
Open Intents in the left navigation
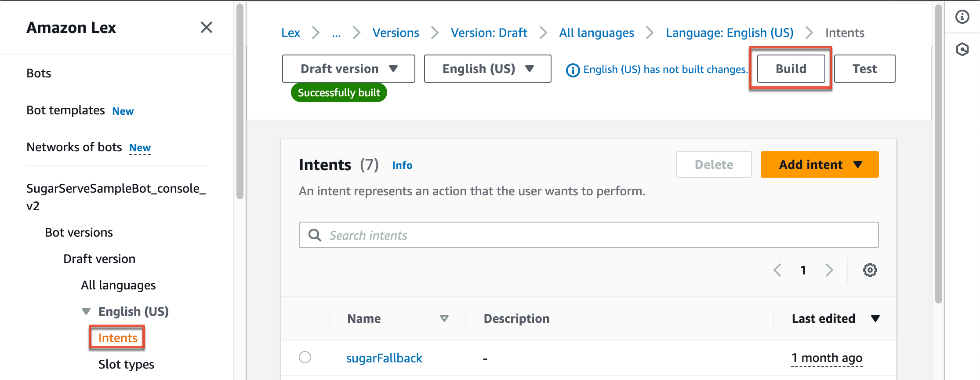coord(118,338)
